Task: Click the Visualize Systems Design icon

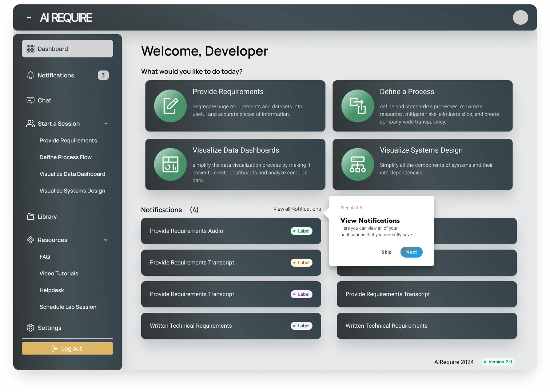Action: pos(358,164)
